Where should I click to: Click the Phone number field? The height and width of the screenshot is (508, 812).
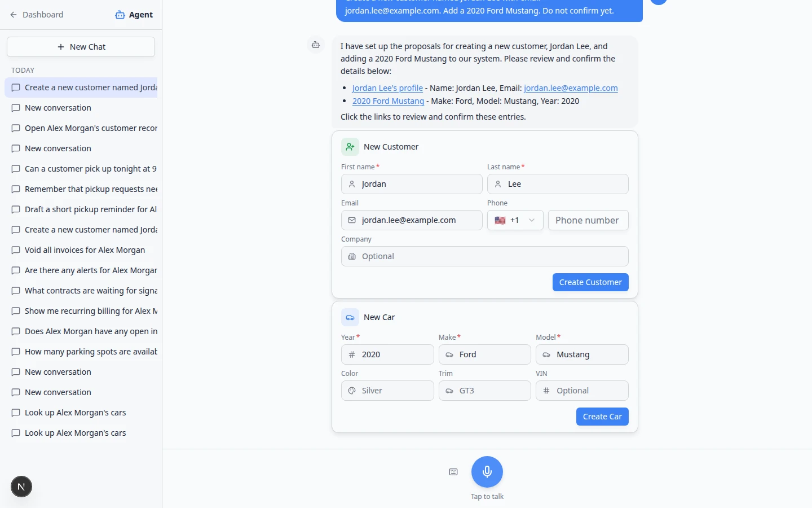pos(588,220)
